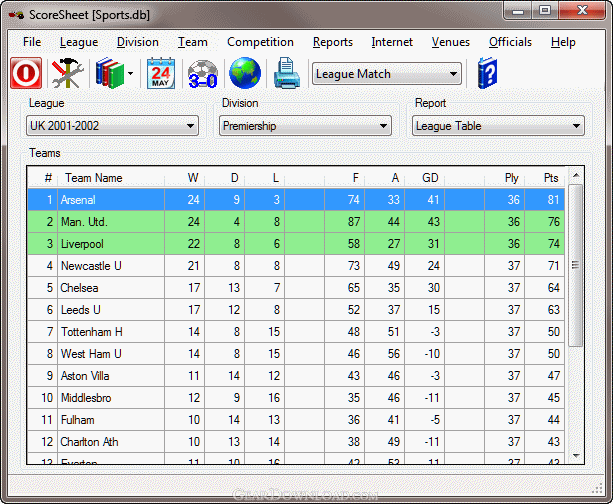The width and height of the screenshot is (613, 504).
Task: Open the UK 2001-2002 league dropdown
Action: pyautogui.click(x=112, y=126)
